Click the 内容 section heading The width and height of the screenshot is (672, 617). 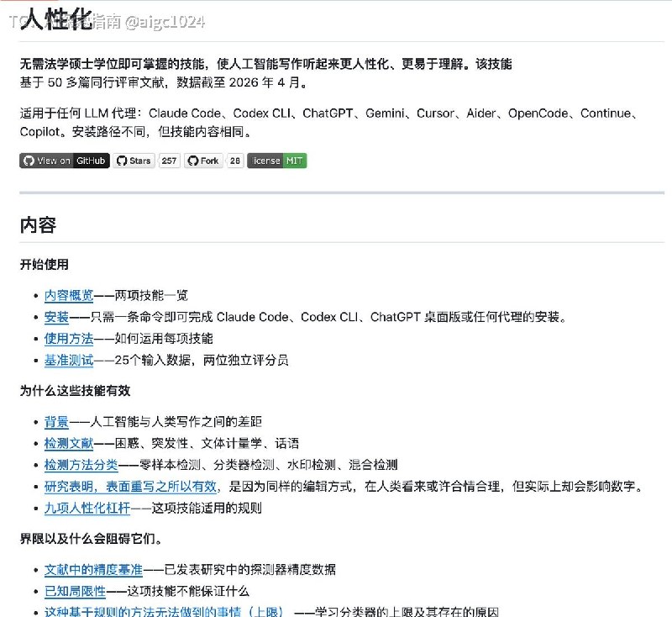point(38,225)
